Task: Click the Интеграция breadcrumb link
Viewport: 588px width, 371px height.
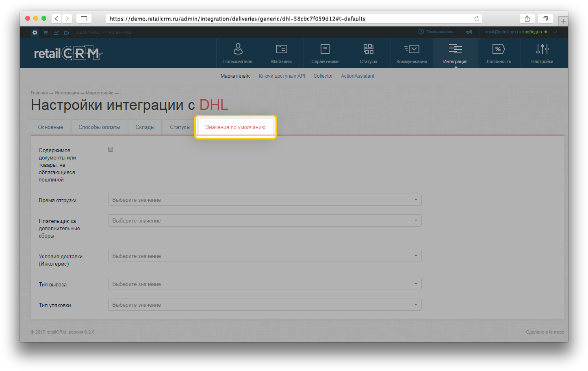Action: [67, 93]
